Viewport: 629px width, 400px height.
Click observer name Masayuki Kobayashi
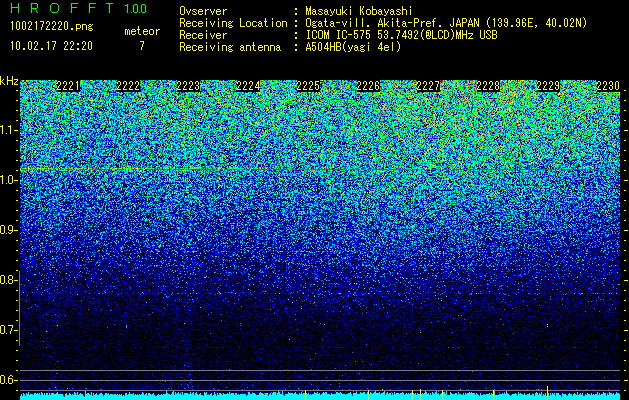tap(358, 11)
